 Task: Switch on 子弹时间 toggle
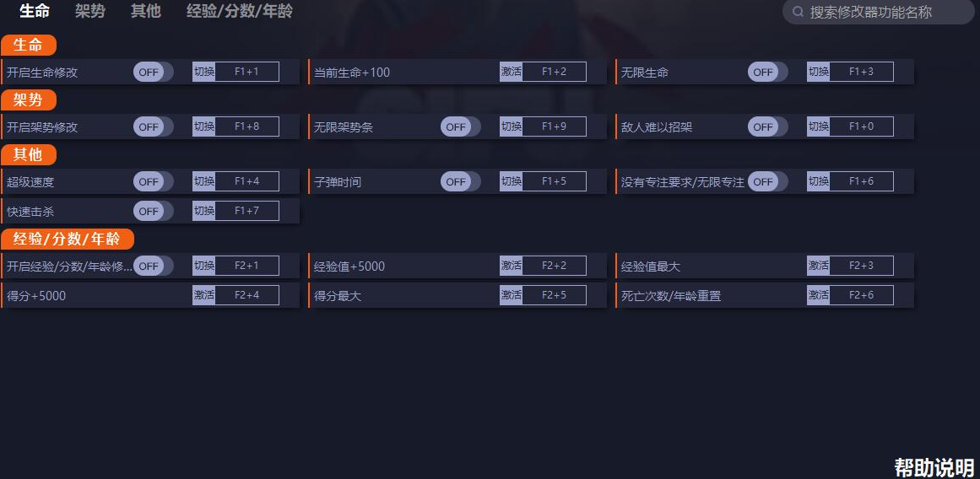(460, 181)
